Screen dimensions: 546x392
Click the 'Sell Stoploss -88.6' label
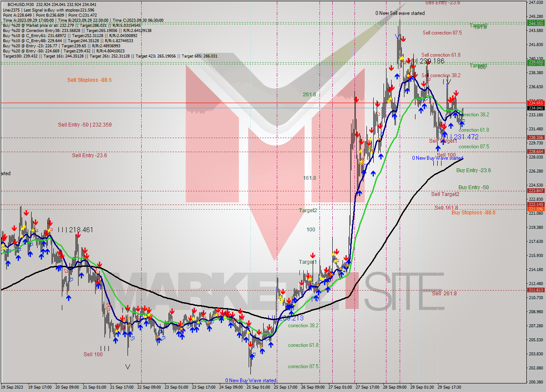tap(89, 80)
